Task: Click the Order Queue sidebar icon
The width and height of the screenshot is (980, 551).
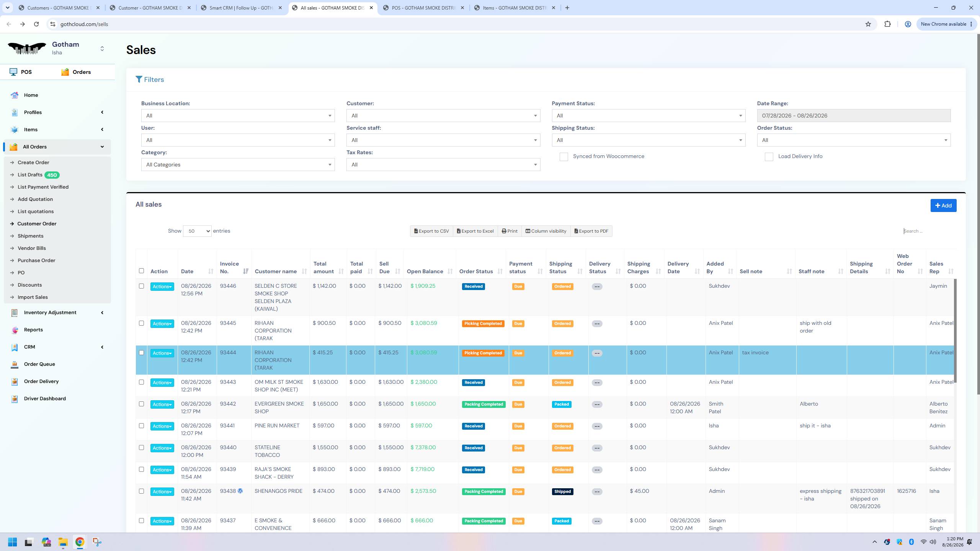Action: [15, 364]
